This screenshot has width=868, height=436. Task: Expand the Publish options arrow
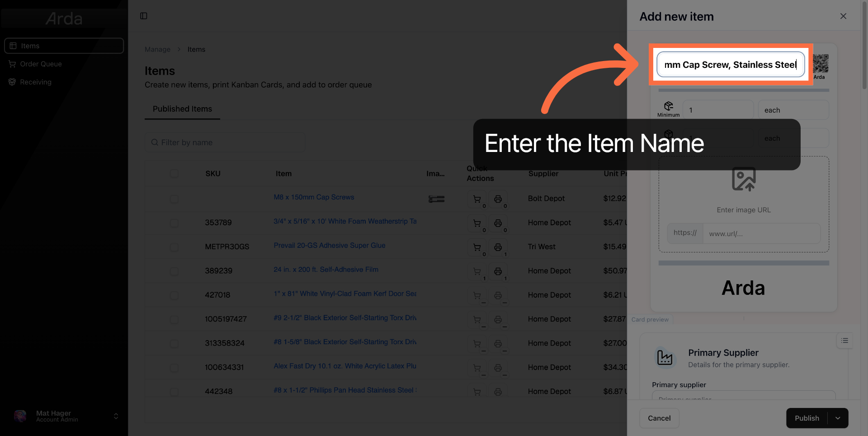tap(838, 418)
